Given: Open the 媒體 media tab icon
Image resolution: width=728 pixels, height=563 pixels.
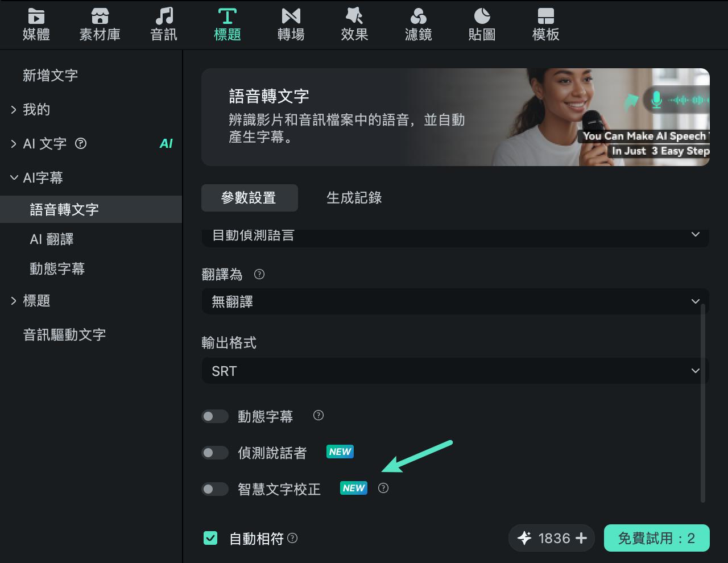Looking at the screenshot, I should [36, 16].
